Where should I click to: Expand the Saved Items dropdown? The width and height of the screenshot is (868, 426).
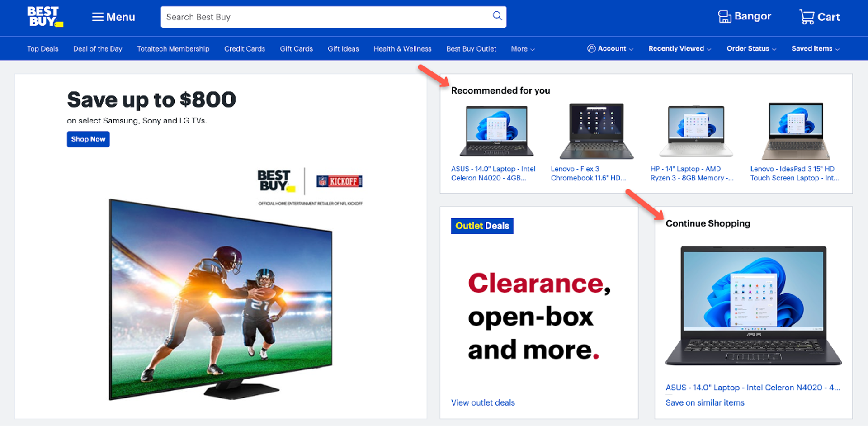[x=816, y=48]
